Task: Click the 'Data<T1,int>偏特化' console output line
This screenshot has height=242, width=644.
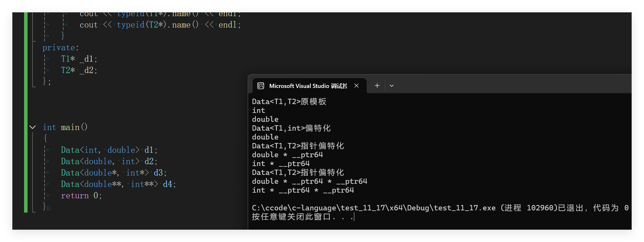Action: coord(291,128)
